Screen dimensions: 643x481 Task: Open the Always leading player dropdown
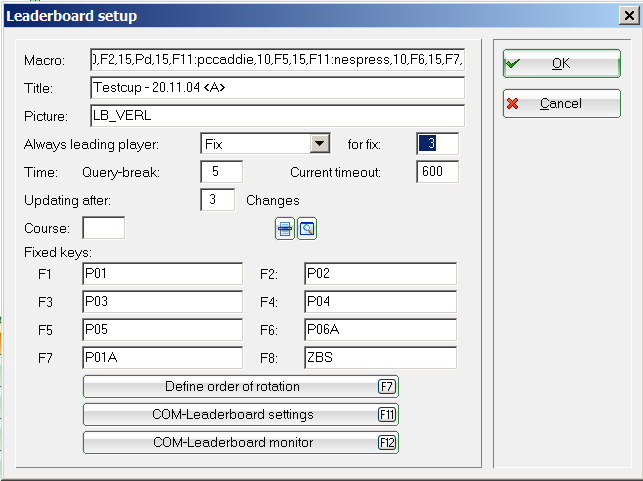click(319, 143)
